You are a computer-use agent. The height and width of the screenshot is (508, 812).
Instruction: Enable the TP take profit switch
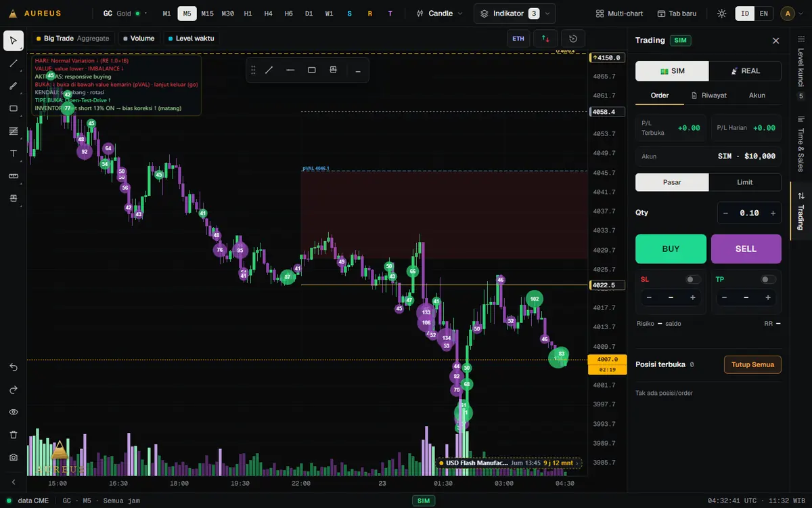coord(769,279)
